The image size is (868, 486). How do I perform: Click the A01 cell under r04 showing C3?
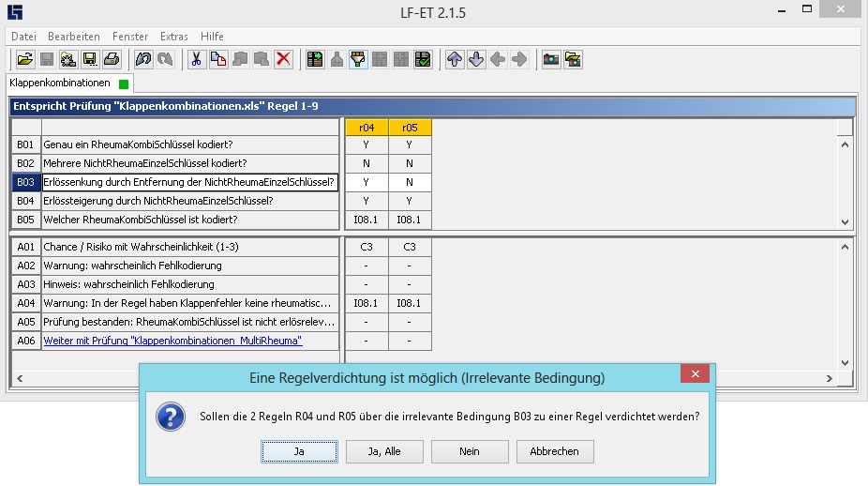pos(367,247)
